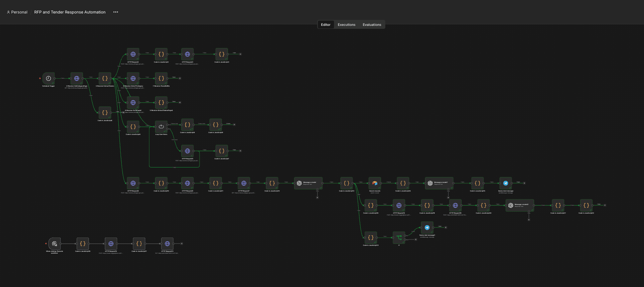Add node after Code in JavaScript3 output
Image resolution: width=644 pixels, height=287 pixels.
(240, 54)
